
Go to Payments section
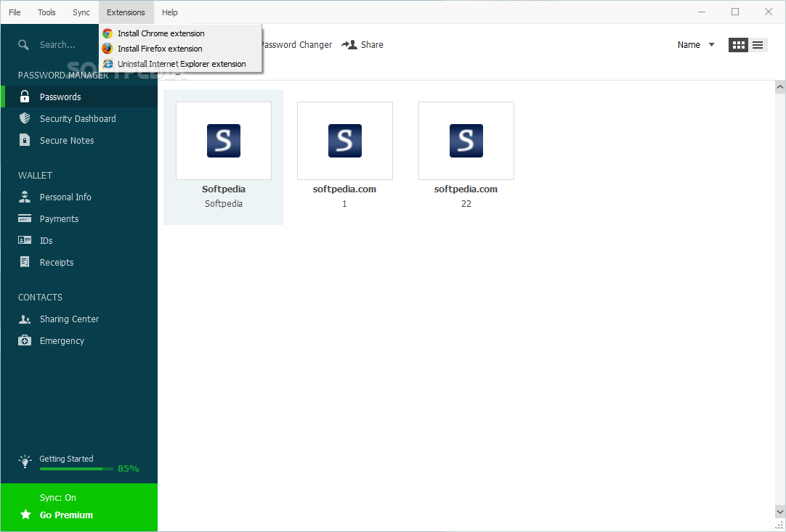(79, 218)
